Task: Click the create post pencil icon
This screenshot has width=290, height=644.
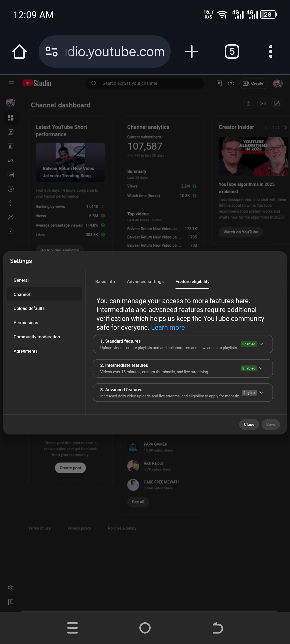Action: tap(277, 104)
